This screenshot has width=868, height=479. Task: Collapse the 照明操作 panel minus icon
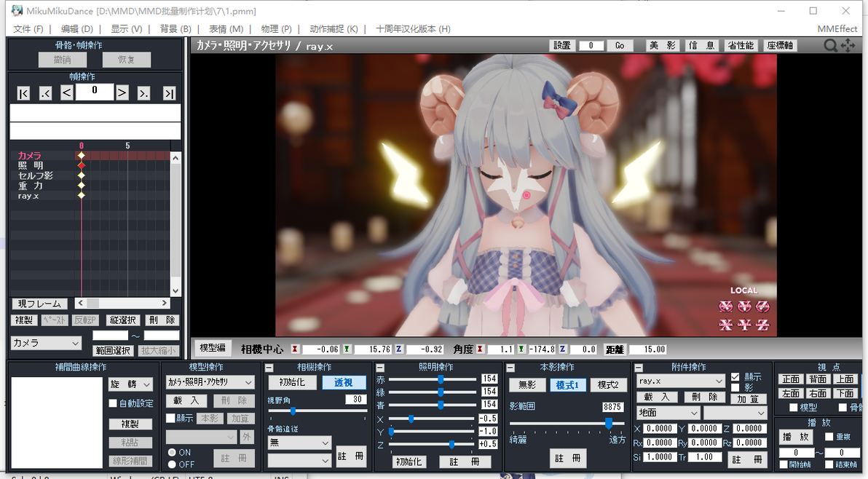[380, 368]
